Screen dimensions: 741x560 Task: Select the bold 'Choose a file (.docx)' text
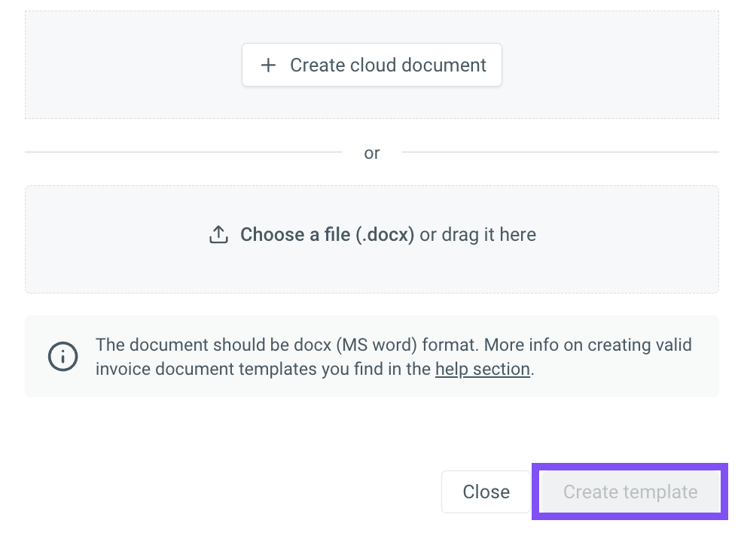327,234
